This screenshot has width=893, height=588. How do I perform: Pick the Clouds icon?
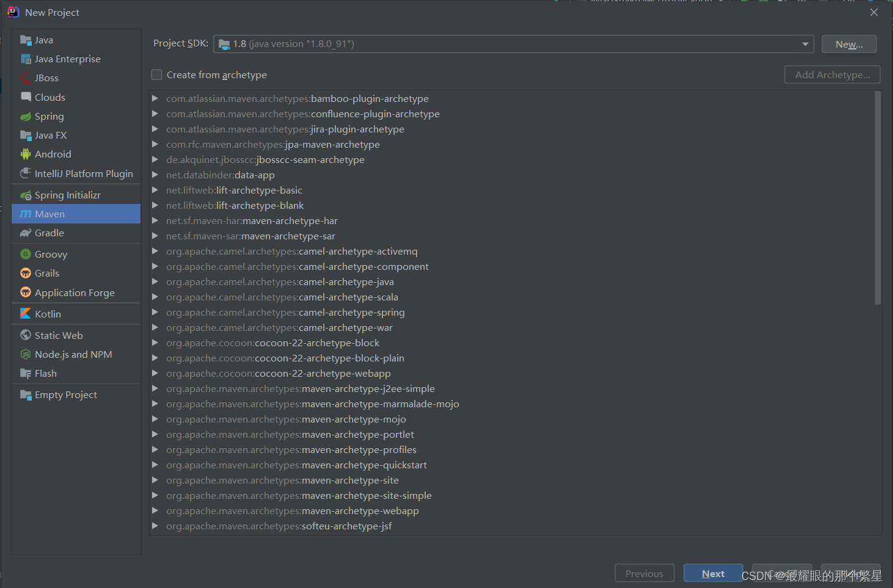point(26,97)
